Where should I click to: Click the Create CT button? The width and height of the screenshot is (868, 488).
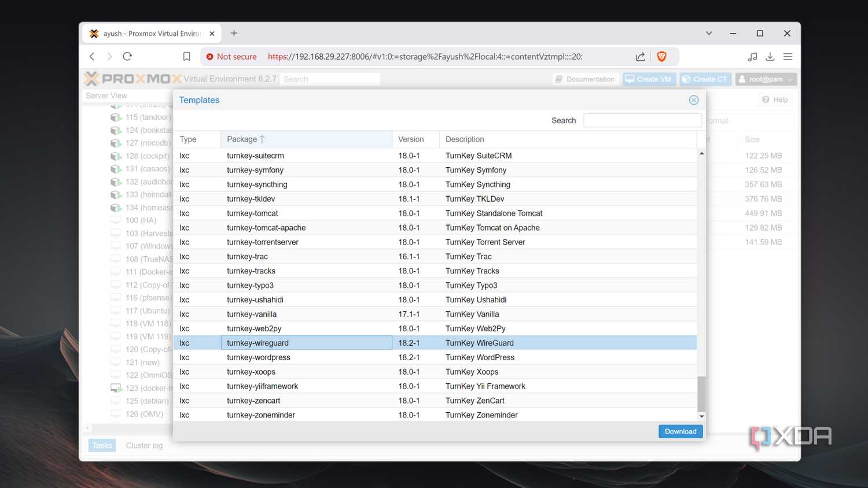705,79
